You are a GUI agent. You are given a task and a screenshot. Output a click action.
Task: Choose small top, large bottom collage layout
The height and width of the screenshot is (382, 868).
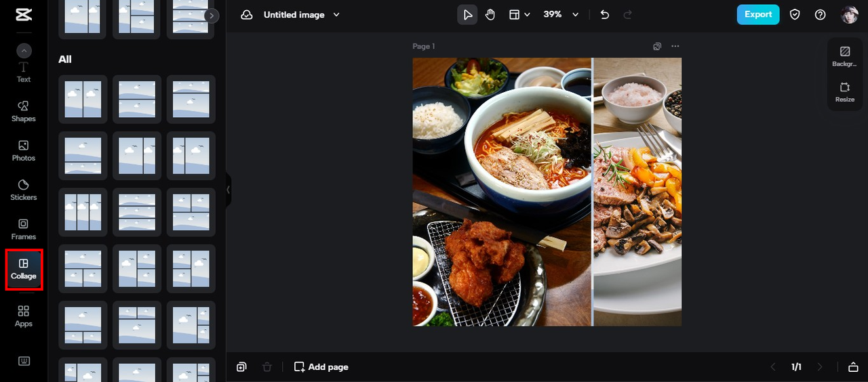coord(191,100)
